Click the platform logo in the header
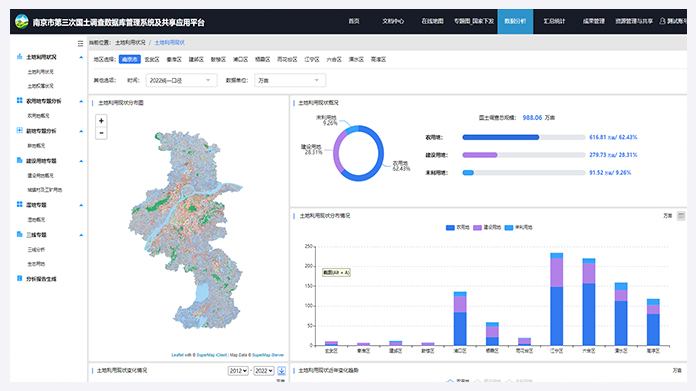 (x=21, y=21)
